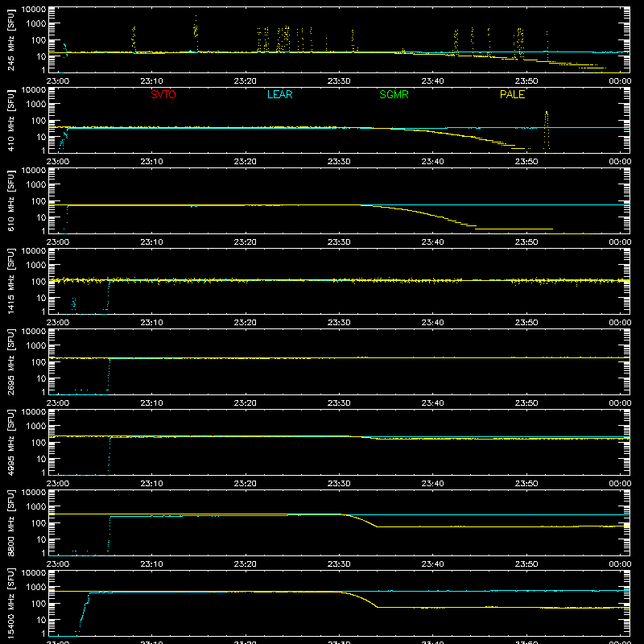Screen dimensions: 644x644
Task: Click the 23:40 tick under the 610 MHz plot
Action: (432, 242)
